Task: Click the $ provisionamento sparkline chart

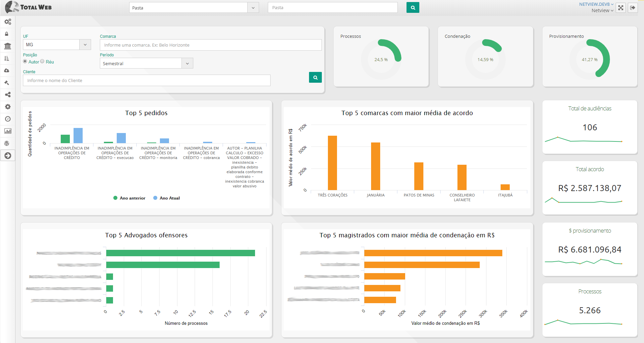Action: [x=583, y=261]
